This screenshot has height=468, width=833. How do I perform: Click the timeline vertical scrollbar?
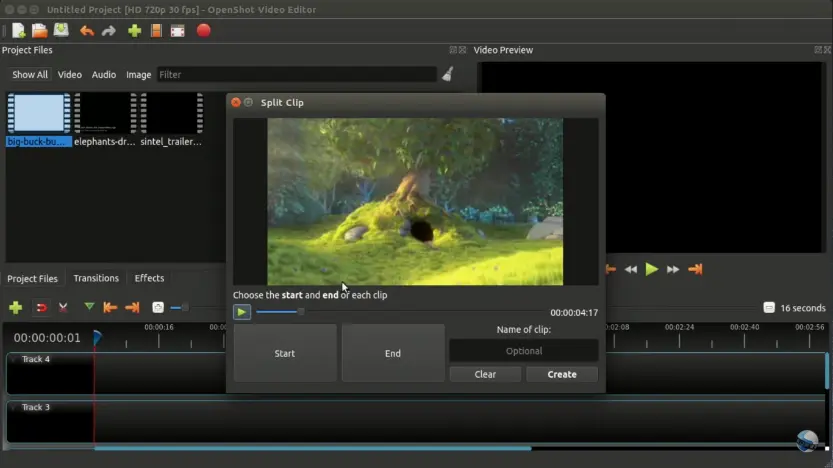click(827, 370)
